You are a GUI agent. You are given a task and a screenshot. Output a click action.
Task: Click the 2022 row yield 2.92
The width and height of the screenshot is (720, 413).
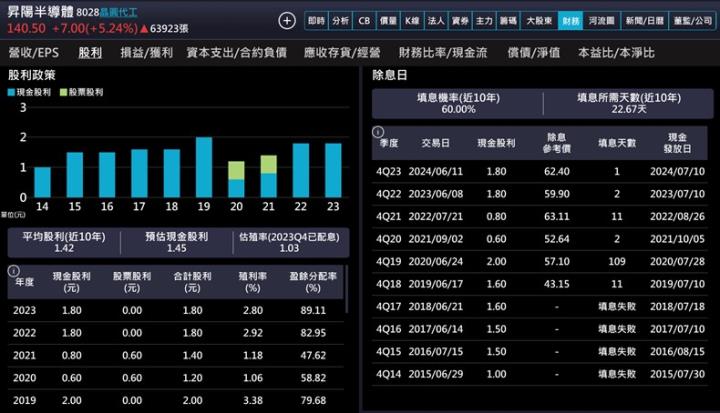253,333
